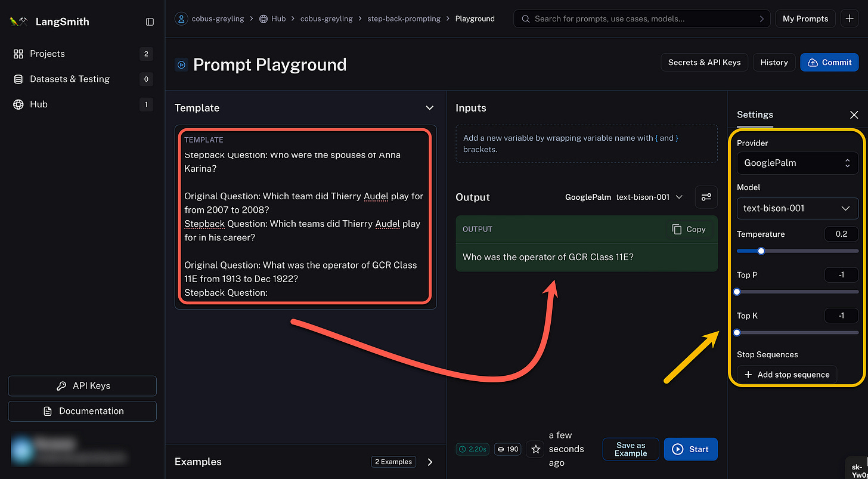The width and height of the screenshot is (868, 479).
Task: Open Hub in the sidebar
Action: pos(83,104)
